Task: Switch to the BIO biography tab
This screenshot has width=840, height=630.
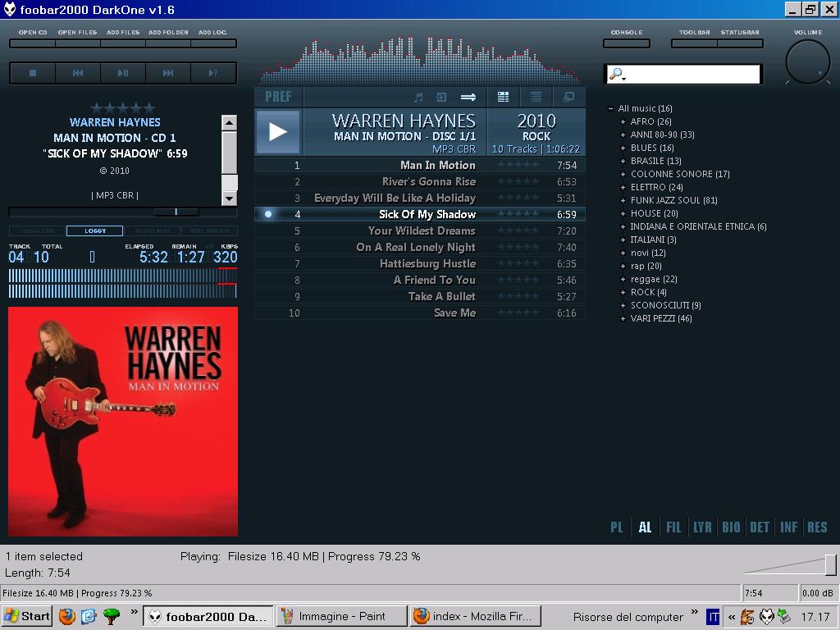Action: (731, 527)
